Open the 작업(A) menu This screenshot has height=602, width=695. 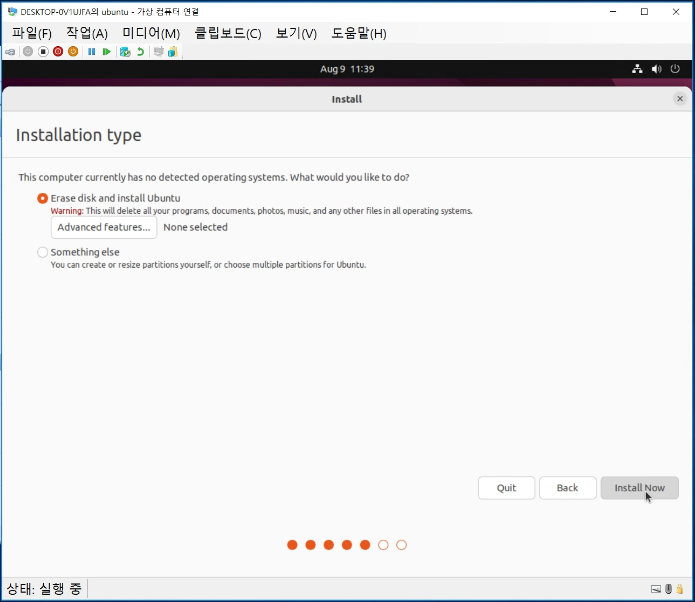coord(87,33)
